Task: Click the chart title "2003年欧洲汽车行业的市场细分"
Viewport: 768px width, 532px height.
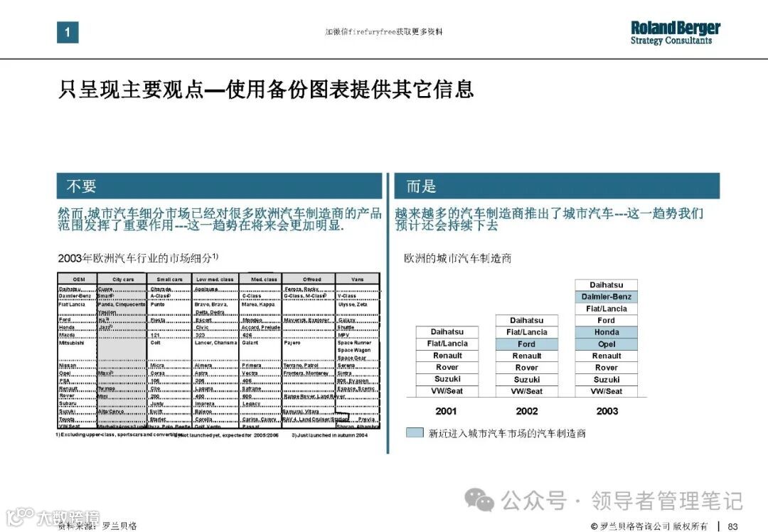Action: [138, 258]
